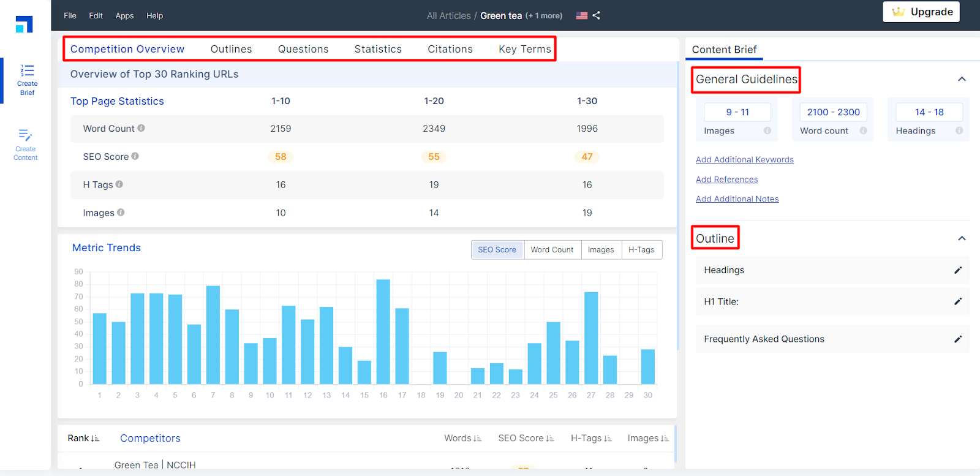The width and height of the screenshot is (980, 476).
Task: Click Add Additional Keywords link
Action: (x=744, y=160)
